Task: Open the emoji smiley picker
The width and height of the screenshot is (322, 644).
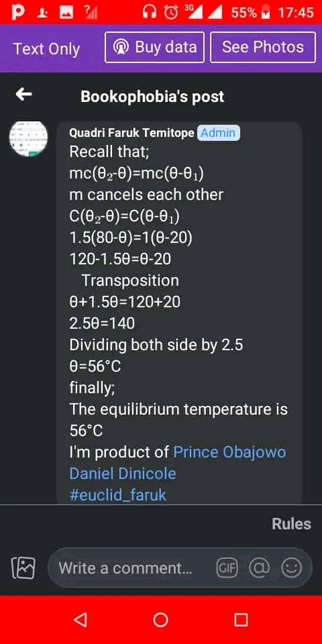Action: point(291,568)
